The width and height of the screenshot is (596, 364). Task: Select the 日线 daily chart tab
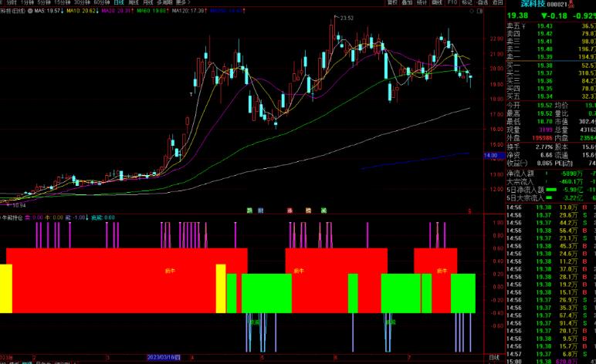(119, 2)
